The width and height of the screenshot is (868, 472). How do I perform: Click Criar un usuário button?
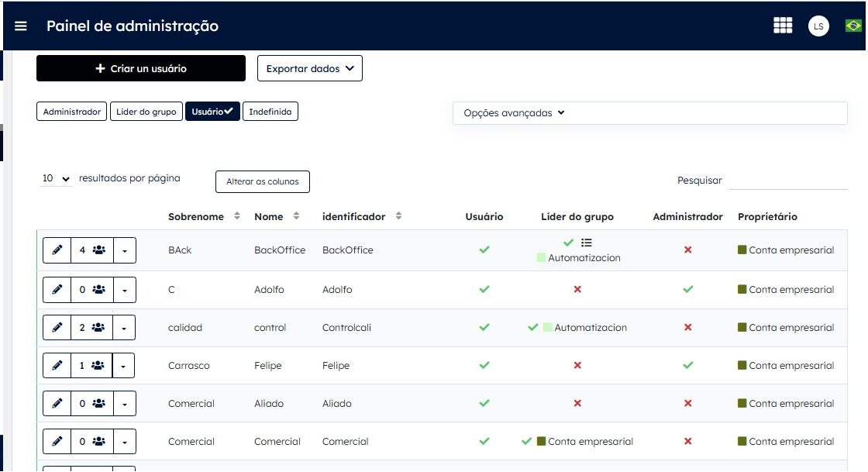pyautogui.click(x=140, y=68)
